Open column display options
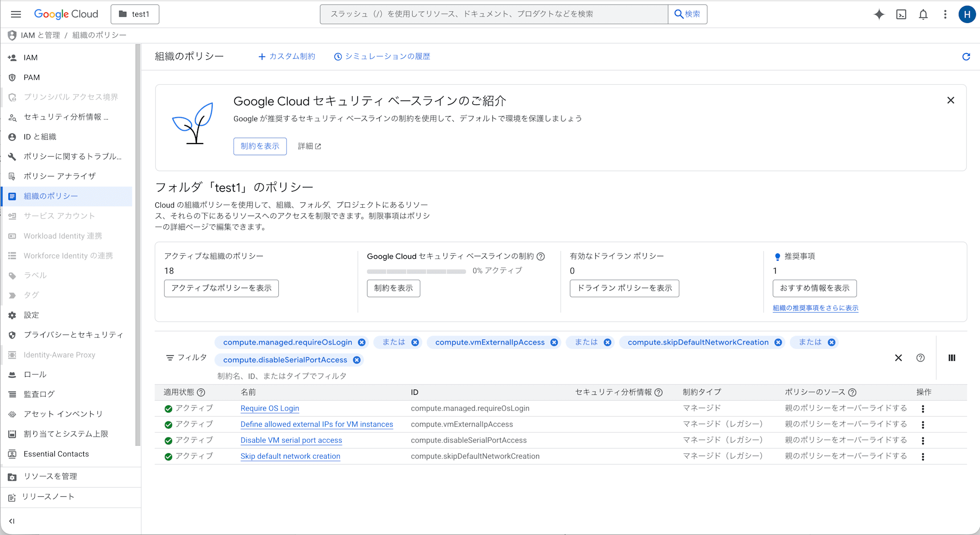Viewport: 980px width, 535px height. coord(952,358)
